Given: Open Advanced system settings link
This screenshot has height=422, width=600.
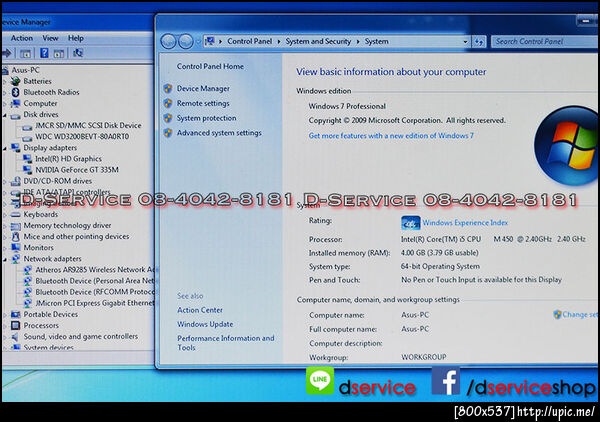Looking at the screenshot, I should point(219,133).
